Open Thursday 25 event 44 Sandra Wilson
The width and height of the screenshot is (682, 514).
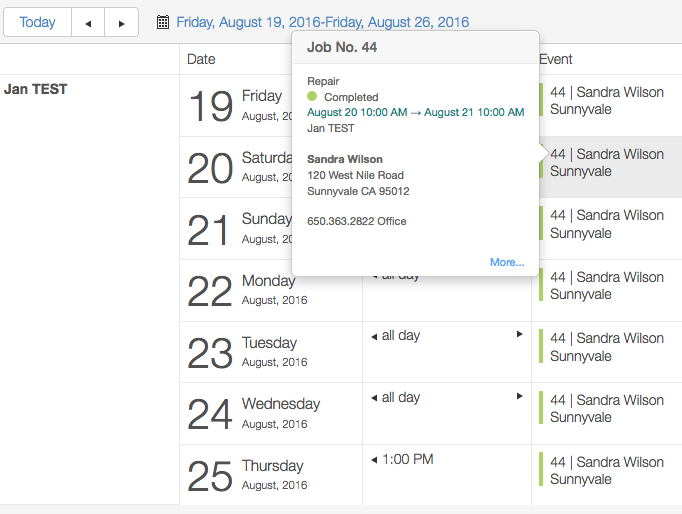(606, 471)
